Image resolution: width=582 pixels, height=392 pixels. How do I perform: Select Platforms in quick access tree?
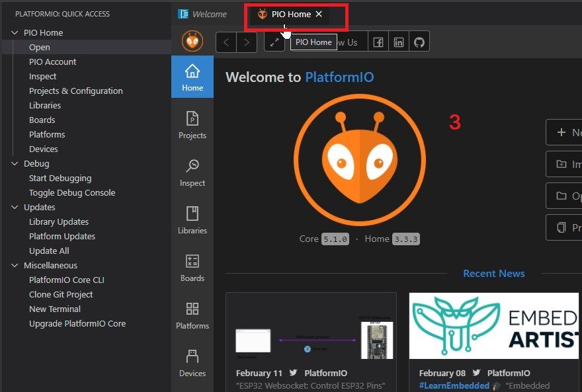point(47,134)
